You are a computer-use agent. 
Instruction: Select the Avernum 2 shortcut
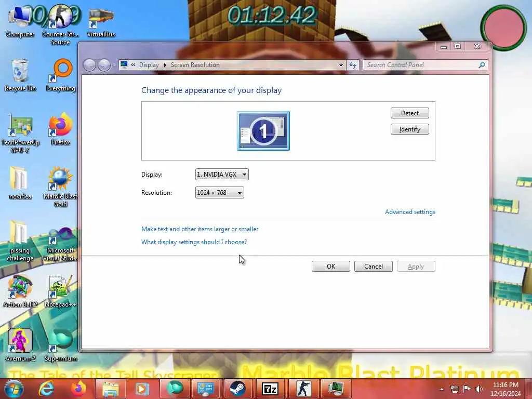(20, 345)
